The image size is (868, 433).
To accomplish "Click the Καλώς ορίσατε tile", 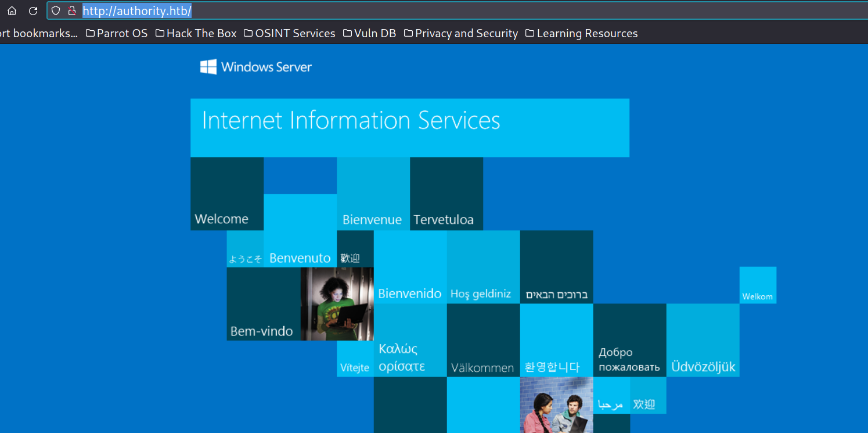I will pyautogui.click(x=410, y=340).
